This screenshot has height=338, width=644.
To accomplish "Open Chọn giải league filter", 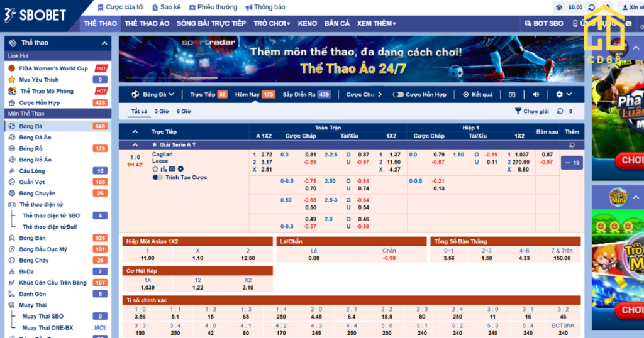I will coord(532,111).
